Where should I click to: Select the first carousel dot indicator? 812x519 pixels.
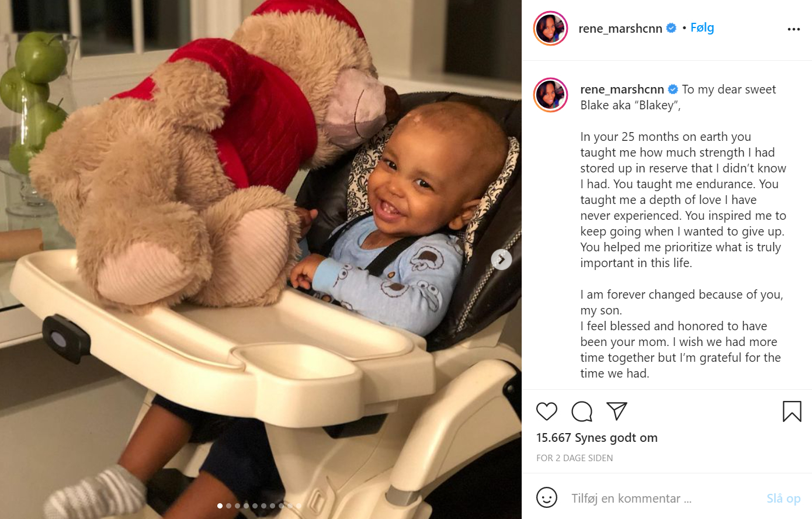pos(220,506)
